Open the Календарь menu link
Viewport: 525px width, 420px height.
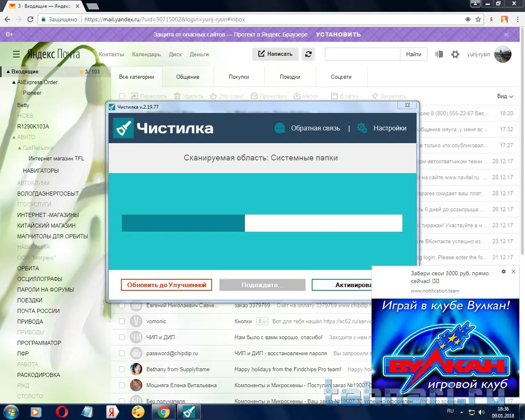tap(146, 54)
